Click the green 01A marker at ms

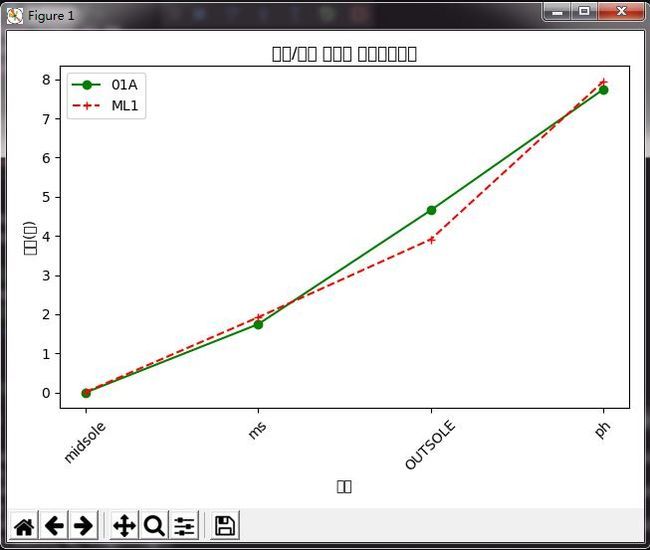click(x=258, y=325)
